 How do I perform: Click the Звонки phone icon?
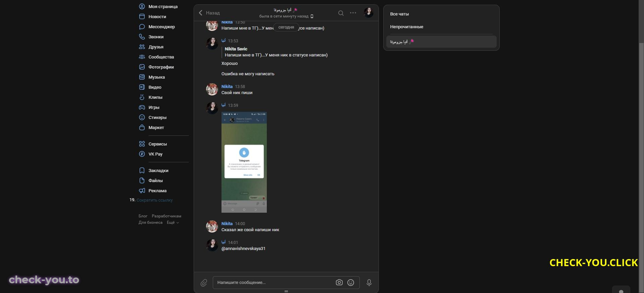point(142,37)
